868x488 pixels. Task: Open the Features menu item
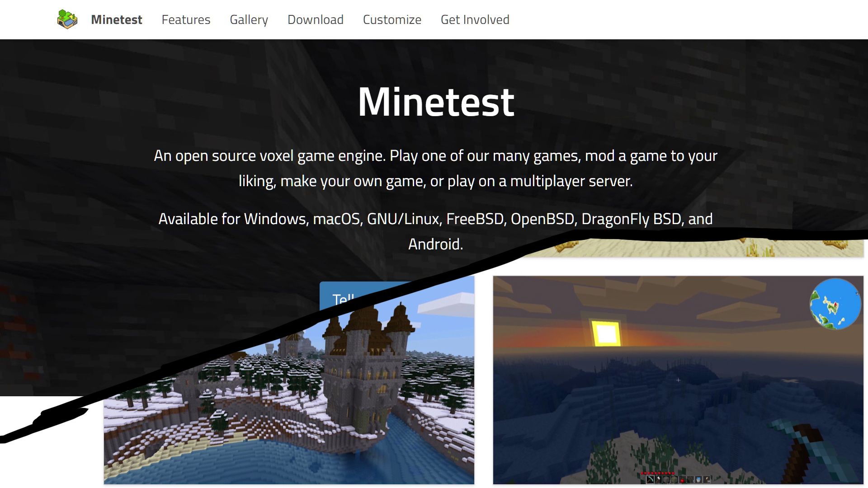coord(186,19)
